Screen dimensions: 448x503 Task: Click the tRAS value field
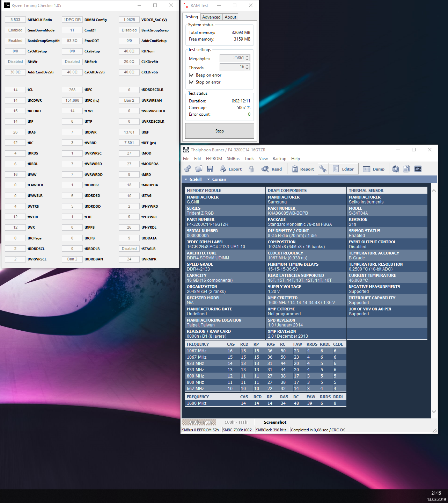point(15,132)
